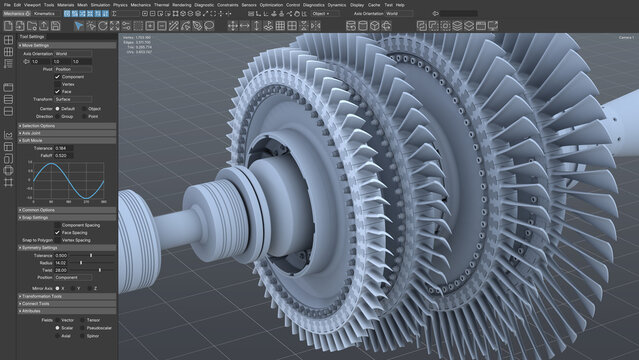Select the Tensor field radio

pos(82,320)
